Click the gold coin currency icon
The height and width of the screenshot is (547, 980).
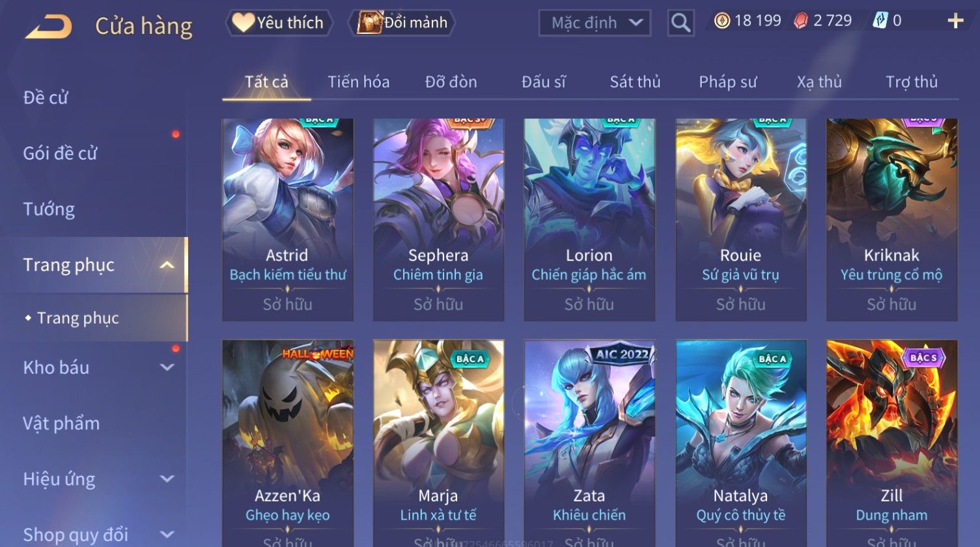(x=721, y=21)
